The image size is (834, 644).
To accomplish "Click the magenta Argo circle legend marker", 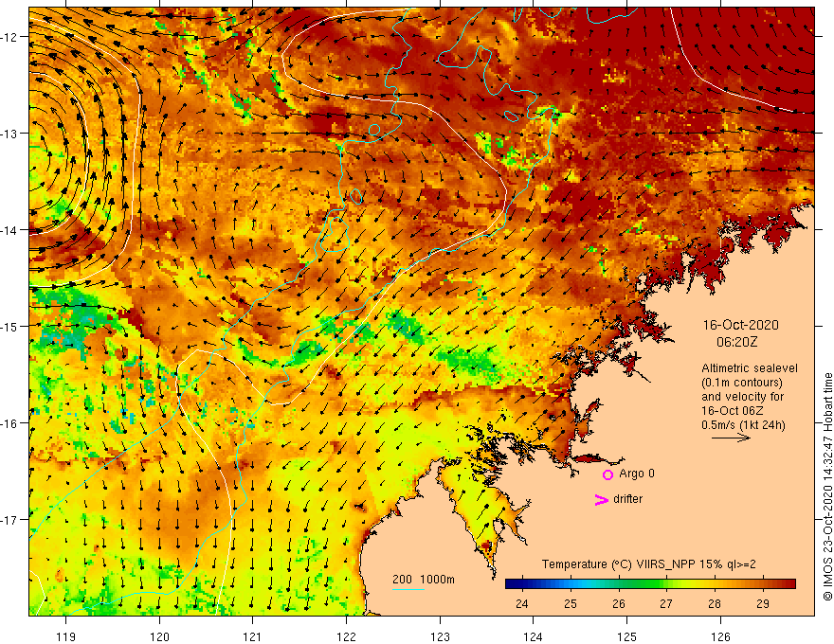I will click(607, 474).
